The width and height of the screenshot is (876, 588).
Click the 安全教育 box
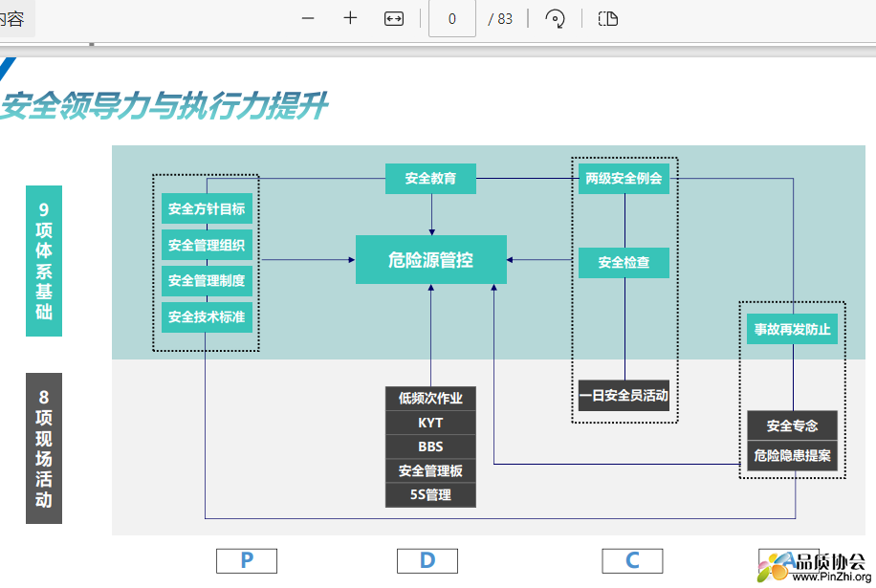pos(430,179)
